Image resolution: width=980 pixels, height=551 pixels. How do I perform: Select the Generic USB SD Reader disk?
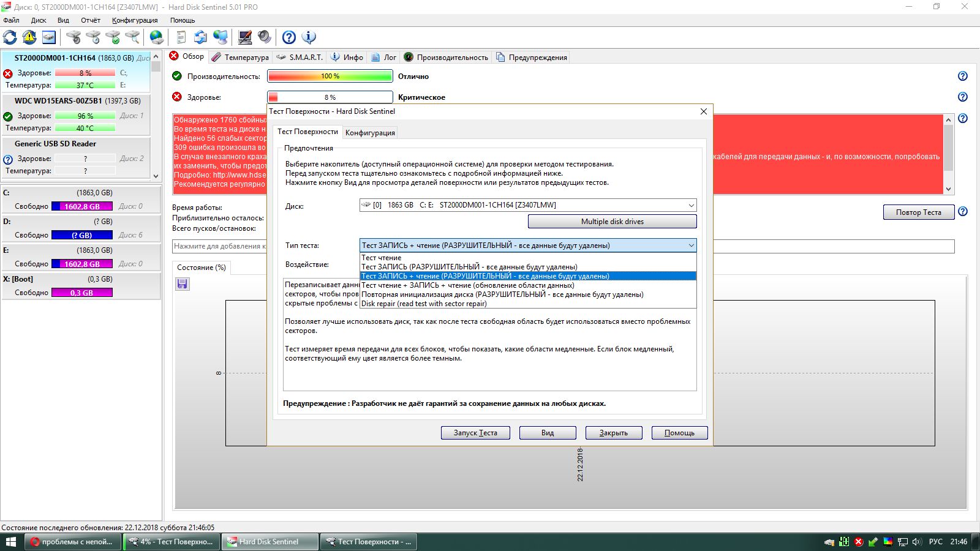pyautogui.click(x=75, y=157)
